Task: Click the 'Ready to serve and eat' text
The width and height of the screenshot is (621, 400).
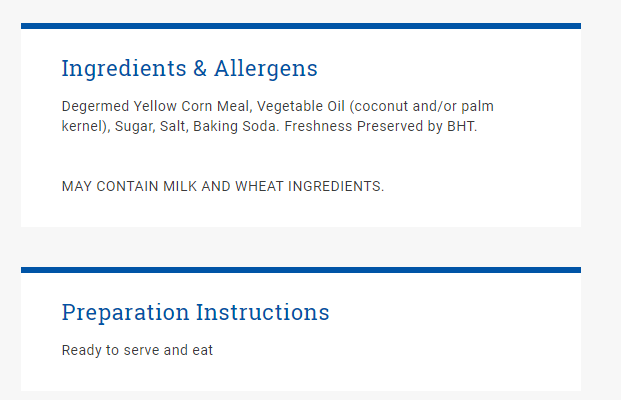Action: [x=137, y=350]
